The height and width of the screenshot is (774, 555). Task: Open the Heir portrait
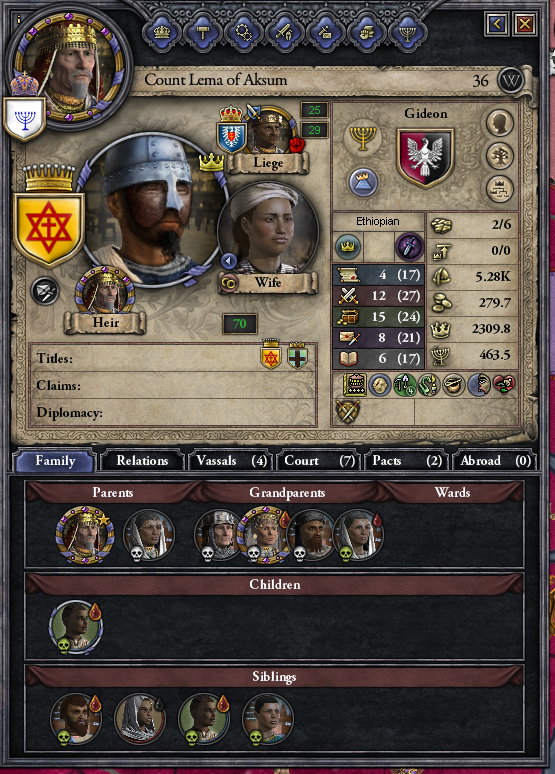tap(105, 291)
